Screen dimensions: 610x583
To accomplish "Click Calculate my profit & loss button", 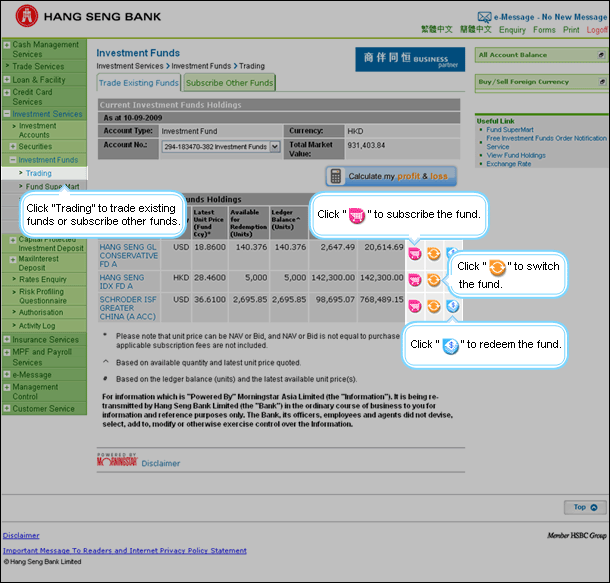I will [391, 177].
